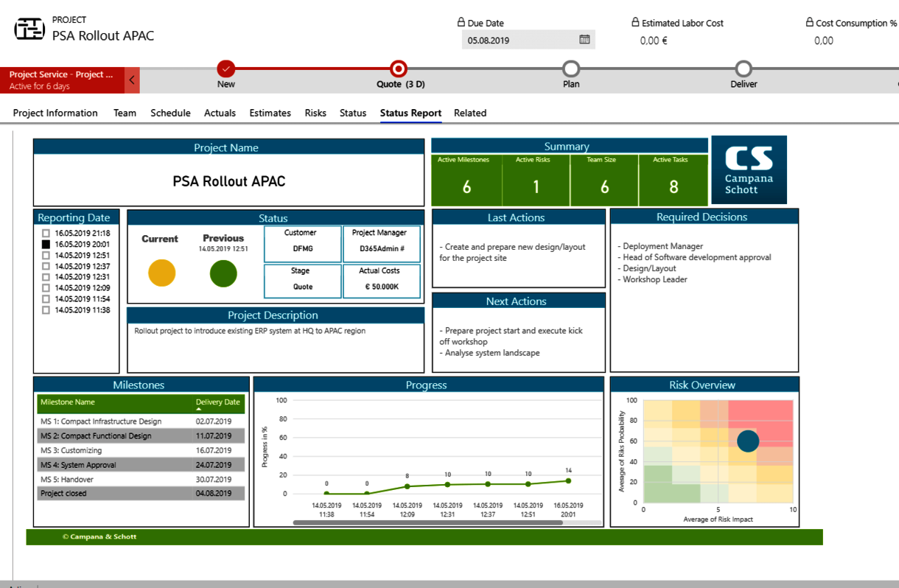Click the blue risk bubble in Risk Overview

748,441
